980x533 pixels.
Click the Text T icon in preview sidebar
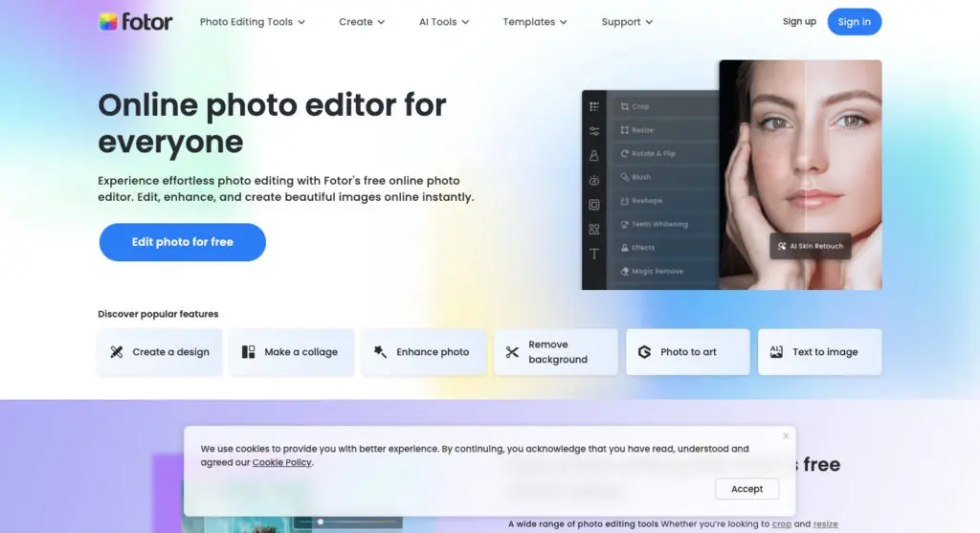pos(594,254)
